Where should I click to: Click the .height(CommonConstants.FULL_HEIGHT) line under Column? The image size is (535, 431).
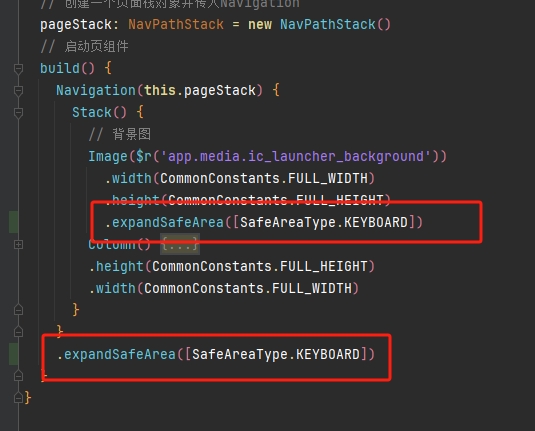tap(232, 266)
